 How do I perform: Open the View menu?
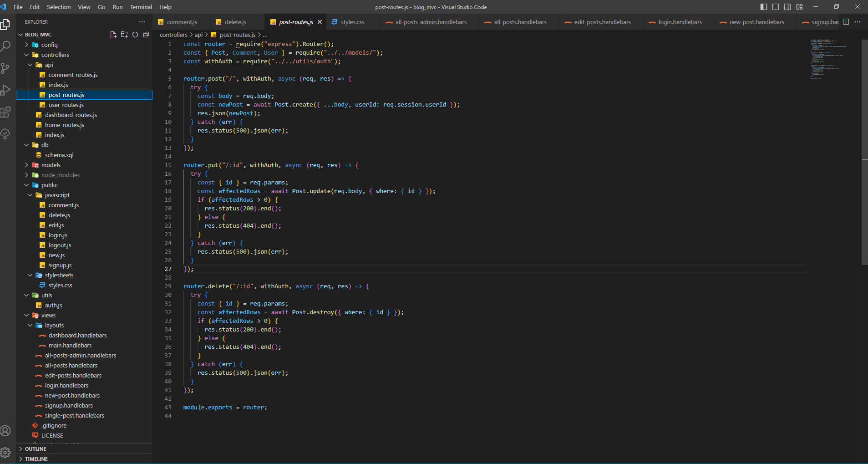tap(84, 7)
